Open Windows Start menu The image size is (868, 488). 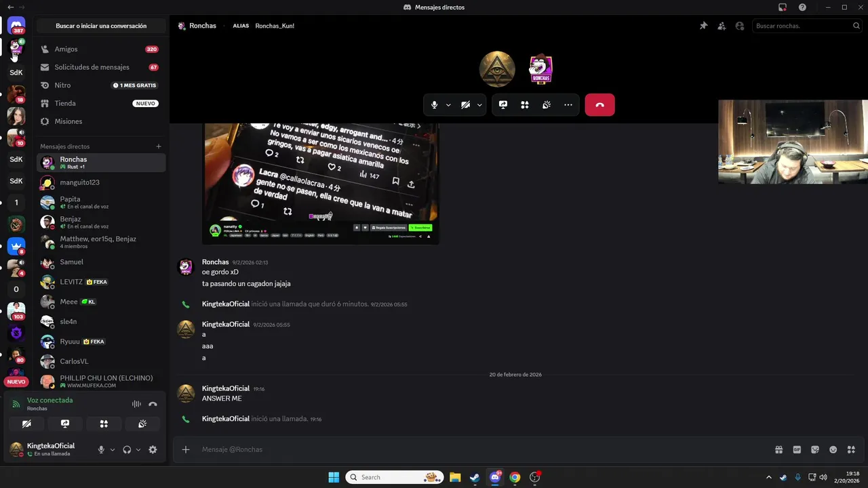point(334,477)
